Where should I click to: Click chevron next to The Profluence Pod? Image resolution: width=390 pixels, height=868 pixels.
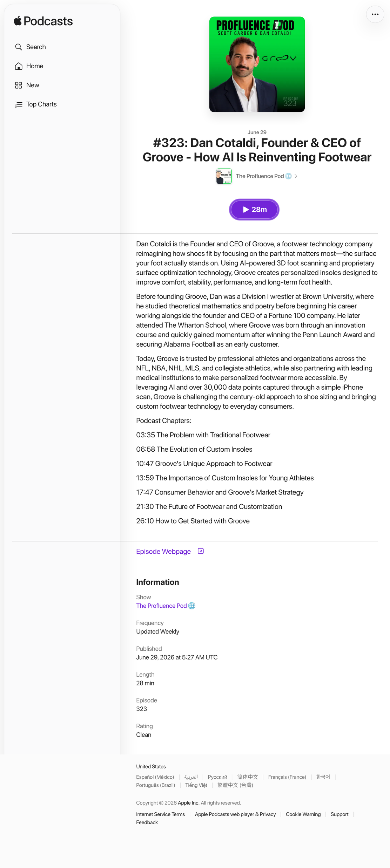pyautogui.click(x=296, y=176)
